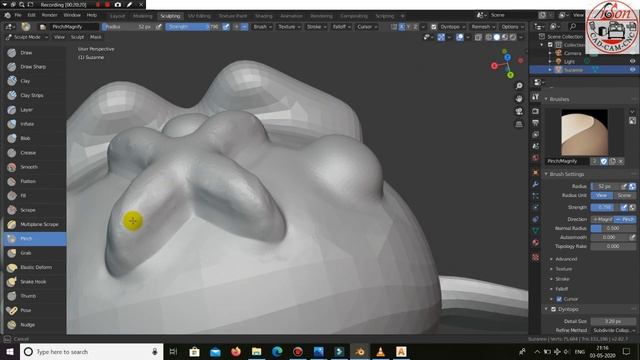This screenshot has height=360, width=640.
Task: Open VLC from the Windows taskbar
Action: (380, 352)
